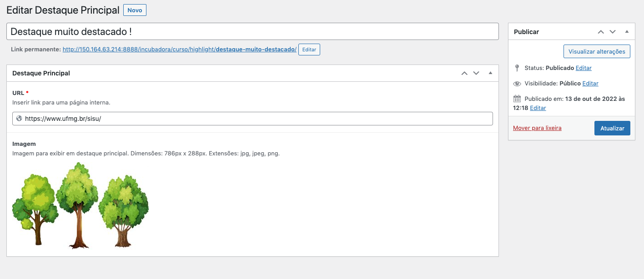644x279 pixels.
Task: Click Visualizar alterações to preview changes
Action: [597, 51]
